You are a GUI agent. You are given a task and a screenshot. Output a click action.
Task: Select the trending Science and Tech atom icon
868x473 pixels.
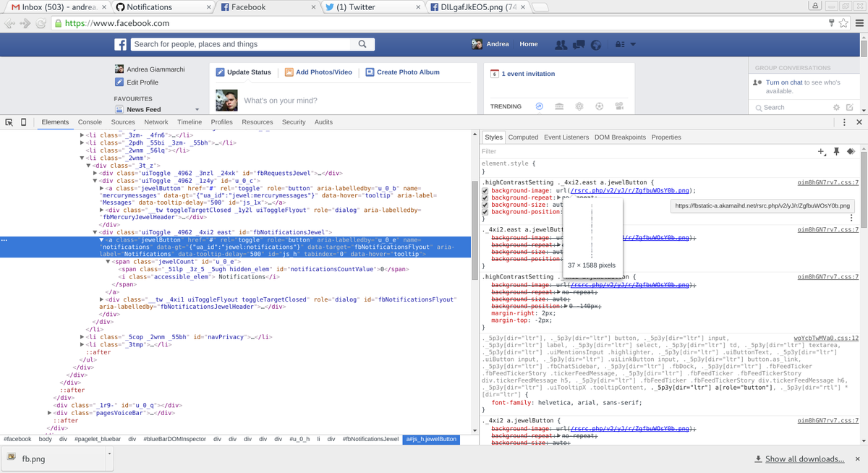(579, 106)
